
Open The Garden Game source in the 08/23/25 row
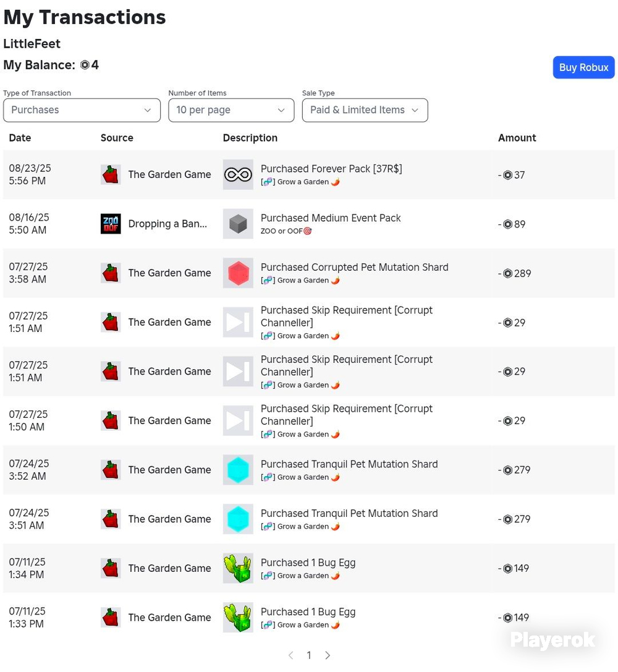coord(169,174)
